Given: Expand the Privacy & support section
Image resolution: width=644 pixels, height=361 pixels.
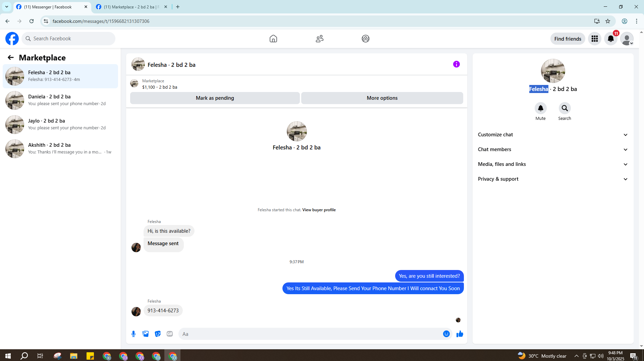Looking at the screenshot, I should pyautogui.click(x=553, y=179).
